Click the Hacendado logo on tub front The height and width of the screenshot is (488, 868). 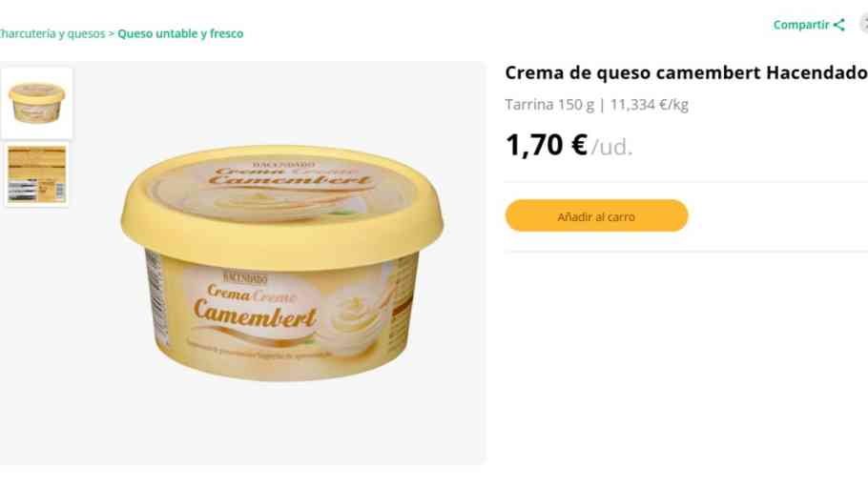pos(245,277)
